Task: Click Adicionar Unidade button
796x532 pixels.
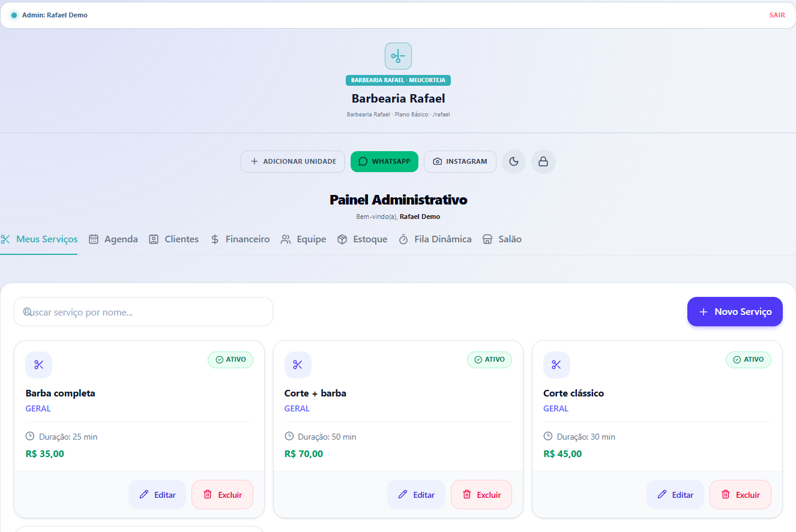Action: [x=293, y=161]
